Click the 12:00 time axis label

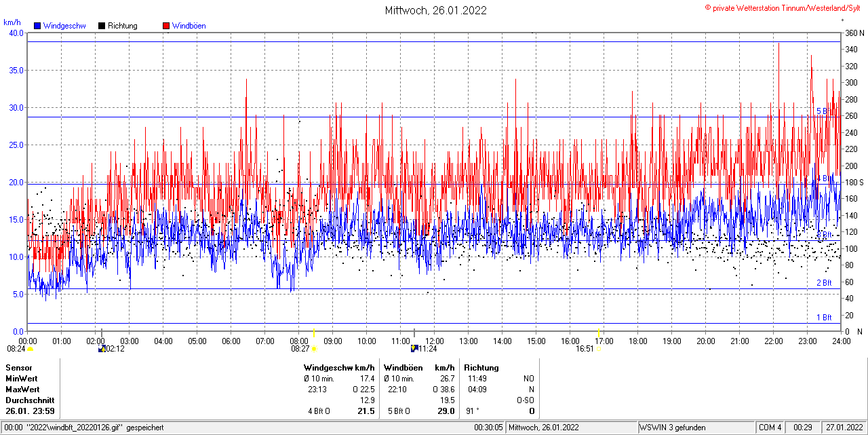(x=435, y=341)
